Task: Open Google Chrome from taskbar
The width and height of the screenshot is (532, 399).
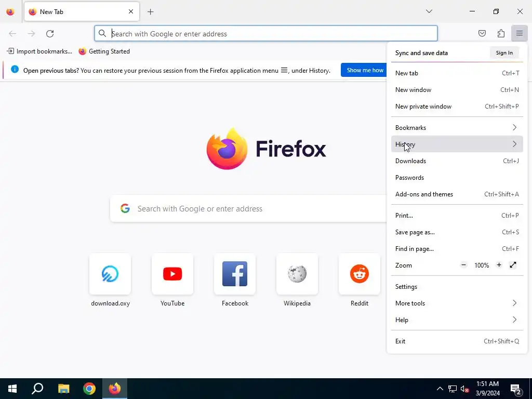Action: click(89, 389)
